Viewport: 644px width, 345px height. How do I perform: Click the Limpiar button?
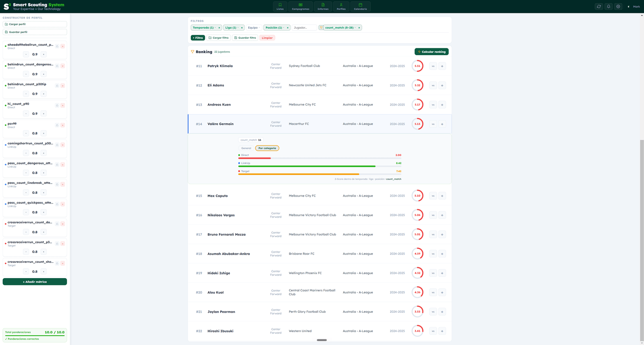(x=267, y=38)
